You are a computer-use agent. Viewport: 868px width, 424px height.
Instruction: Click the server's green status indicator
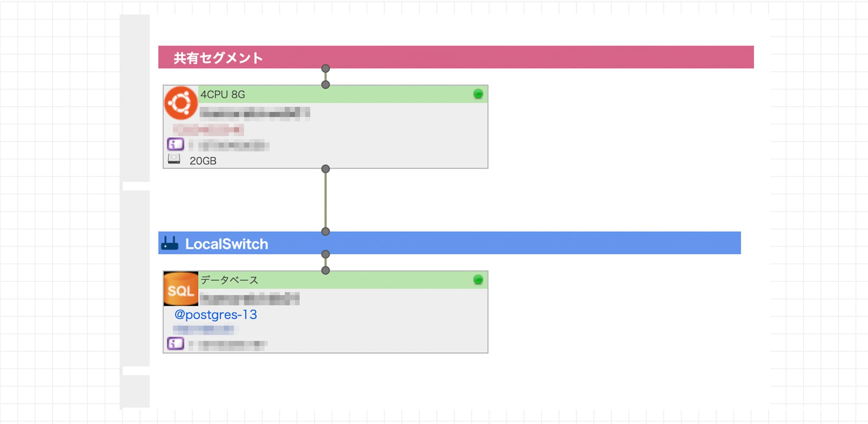(x=478, y=94)
